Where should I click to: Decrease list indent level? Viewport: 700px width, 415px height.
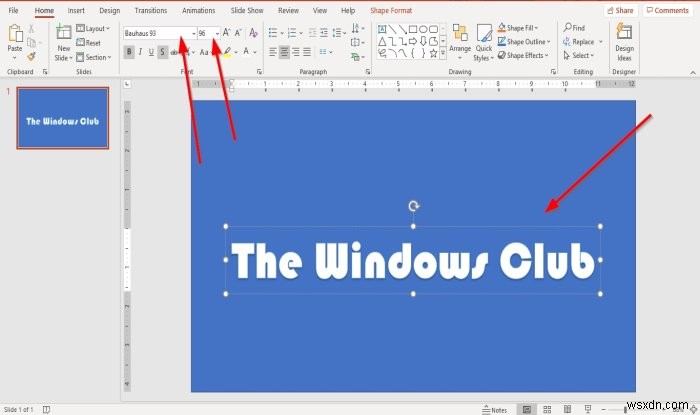pyautogui.click(x=312, y=33)
